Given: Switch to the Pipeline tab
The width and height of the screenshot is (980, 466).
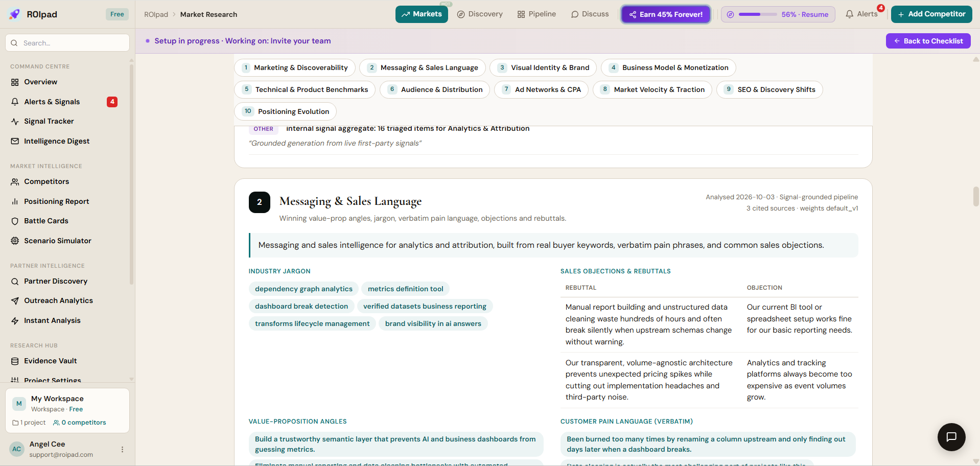Looking at the screenshot, I should pos(536,14).
